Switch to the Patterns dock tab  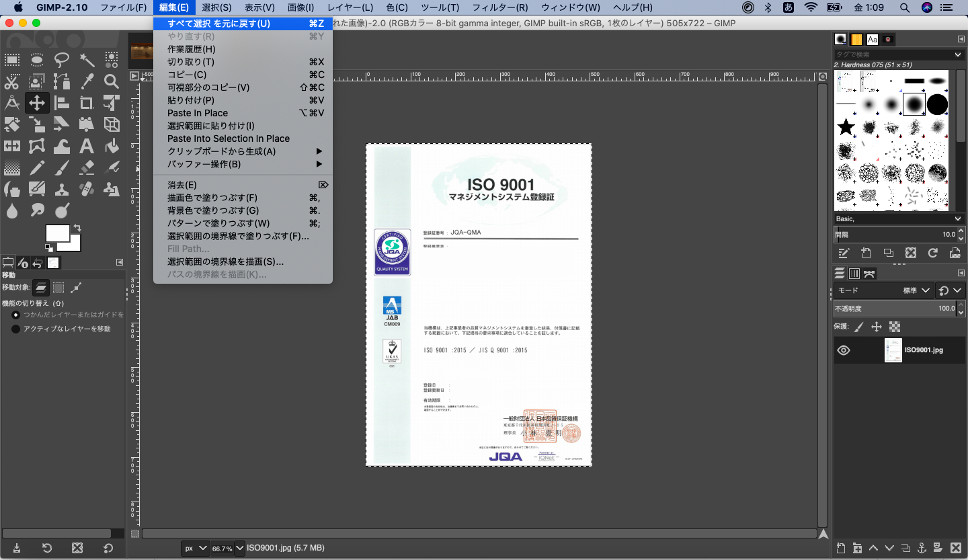pyautogui.click(x=856, y=40)
